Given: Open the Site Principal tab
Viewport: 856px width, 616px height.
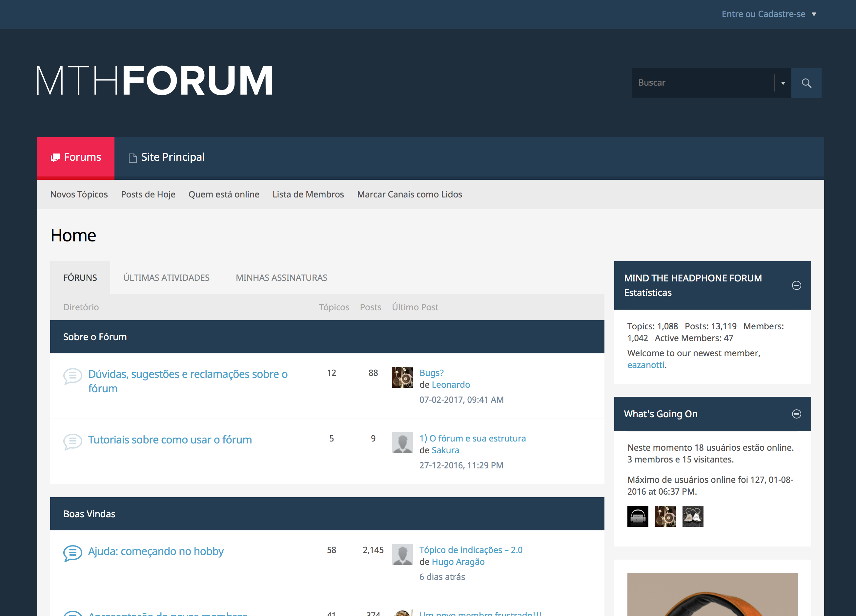Looking at the screenshot, I should pos(167,157).
